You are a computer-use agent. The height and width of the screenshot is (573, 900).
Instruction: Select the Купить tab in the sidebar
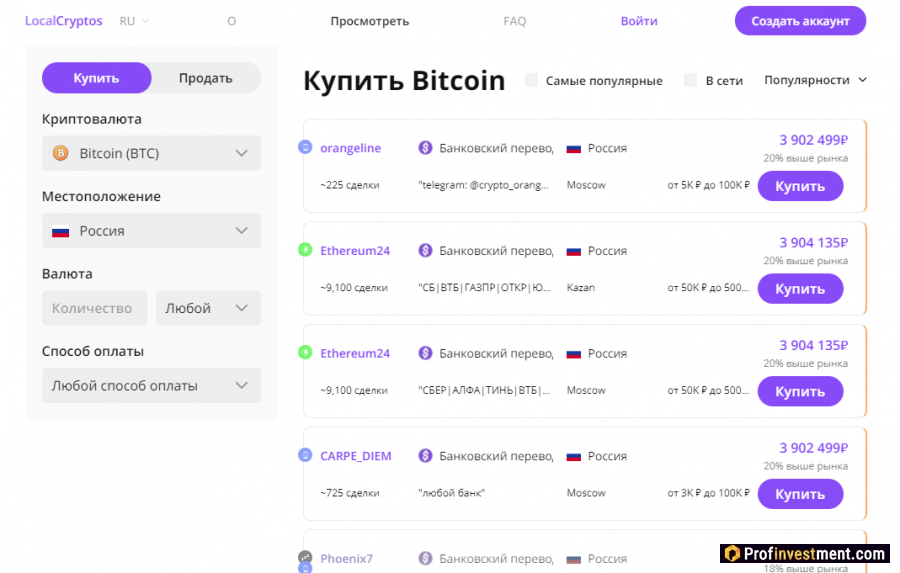pyautogui.click(x=96, y=78)
